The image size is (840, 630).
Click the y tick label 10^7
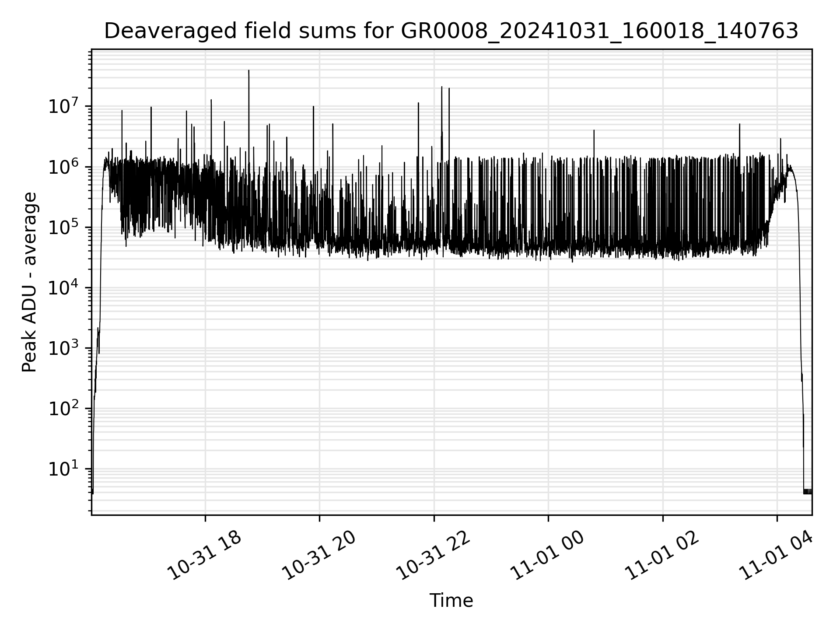coord(63,106)
